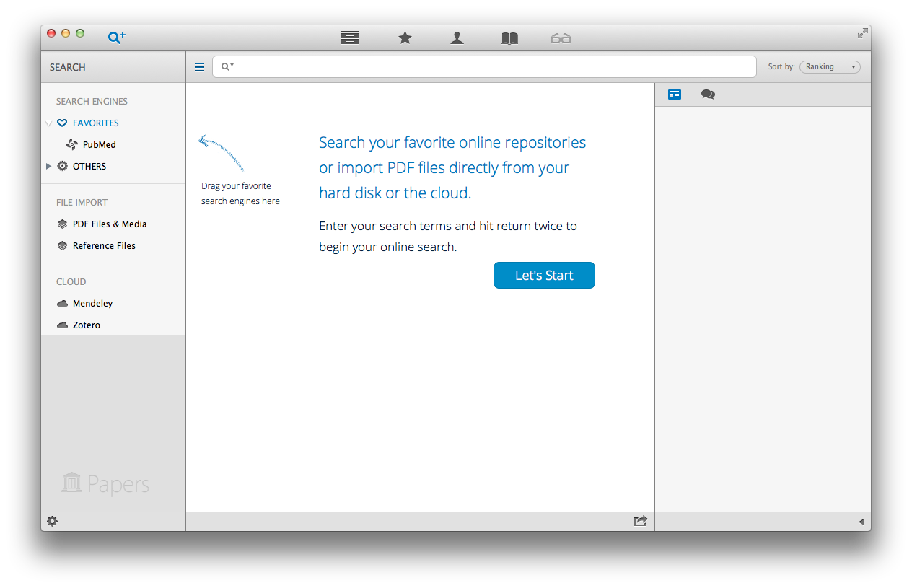
Task: Click the CLOUD section header
Action: click(71, 282)
